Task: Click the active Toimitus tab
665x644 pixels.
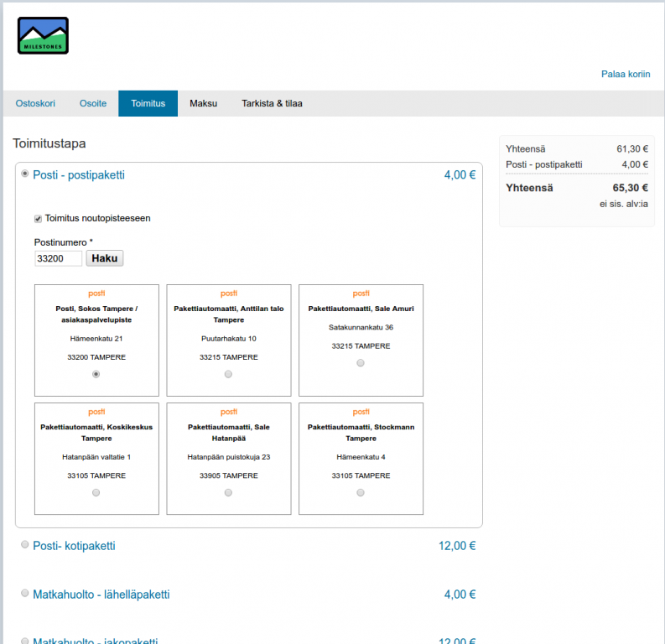Action: (148, 103)
